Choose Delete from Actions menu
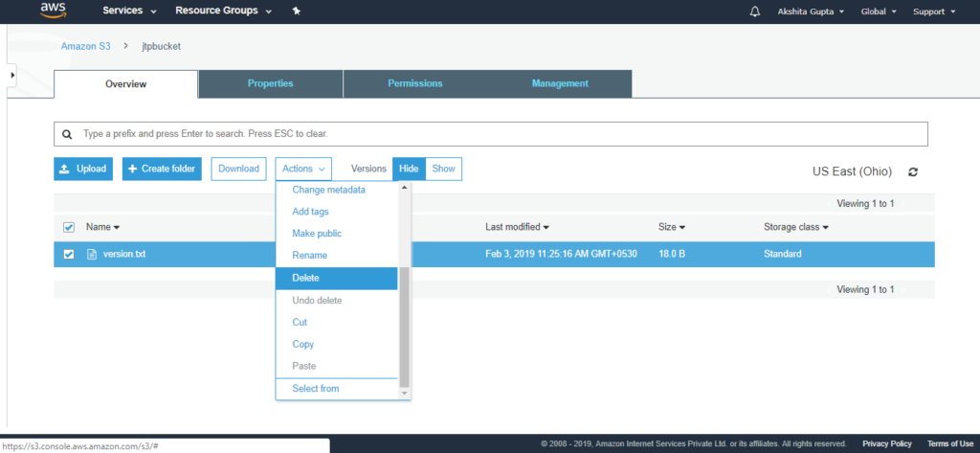Image resolution: width=980 pixels, height=453 pixels. 336,279
